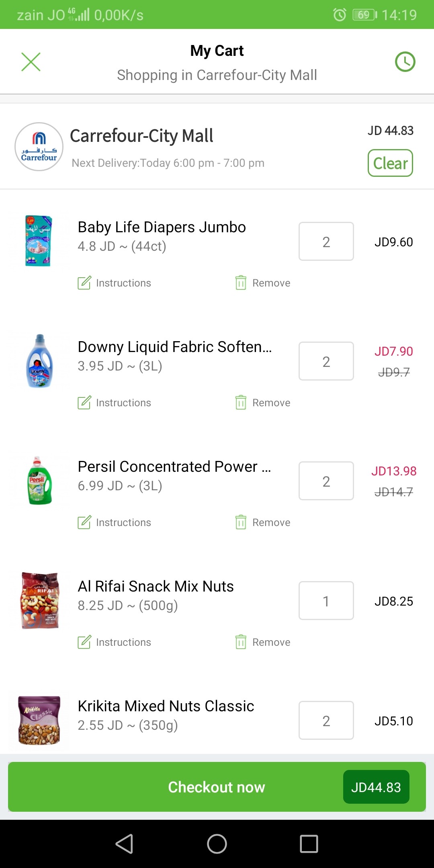Change Al Rifai Snack Mix quantity
434x868 pixels.
click(x=326, y=601)
